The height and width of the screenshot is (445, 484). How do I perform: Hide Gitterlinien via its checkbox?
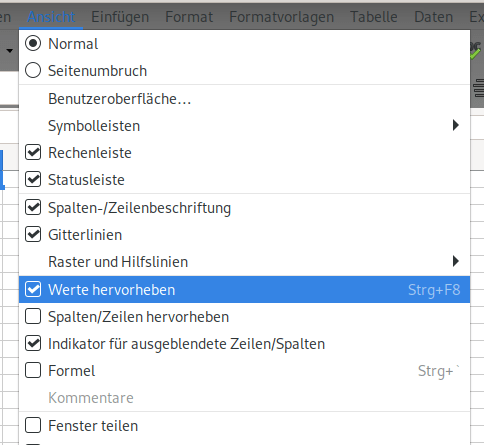[33, 235]
